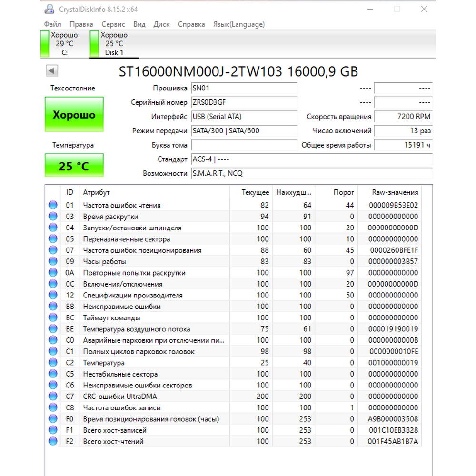Click raw value 000019190019
Image resolution: width=476 pixels, height=476 pixels.
pyautogui.click(x=393, y=329)
